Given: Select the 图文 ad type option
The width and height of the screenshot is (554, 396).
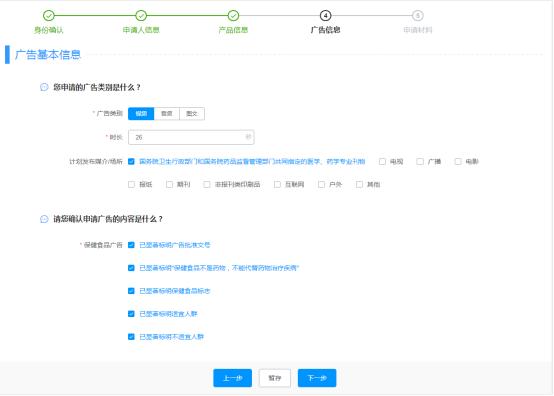Looking at the screenshot, I should 192,113.
